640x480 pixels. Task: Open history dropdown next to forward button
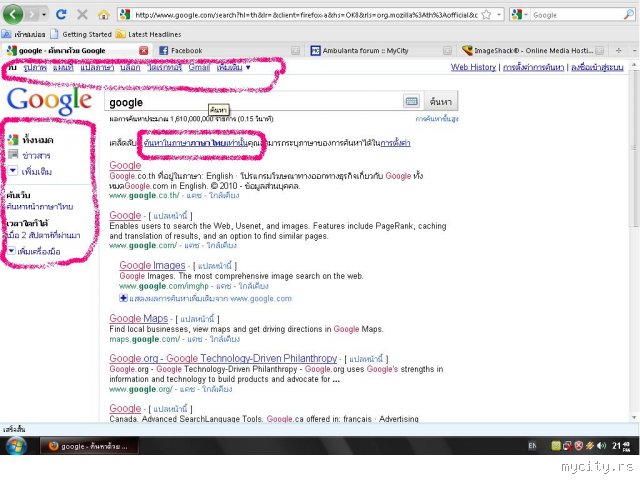click(44, 15)
